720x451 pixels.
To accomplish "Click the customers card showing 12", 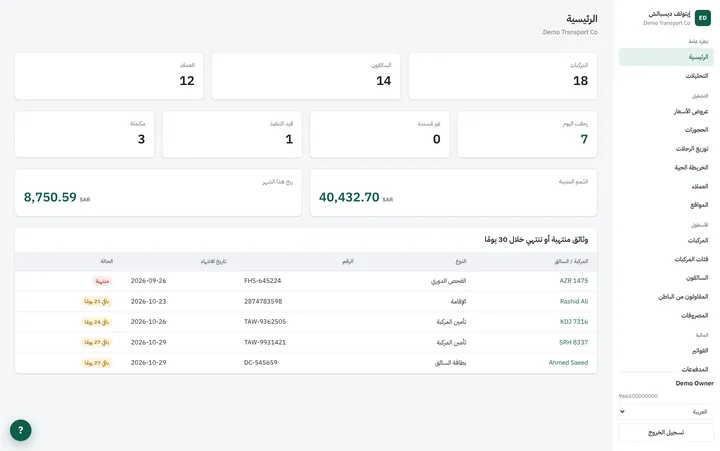I will coord(109,76).
